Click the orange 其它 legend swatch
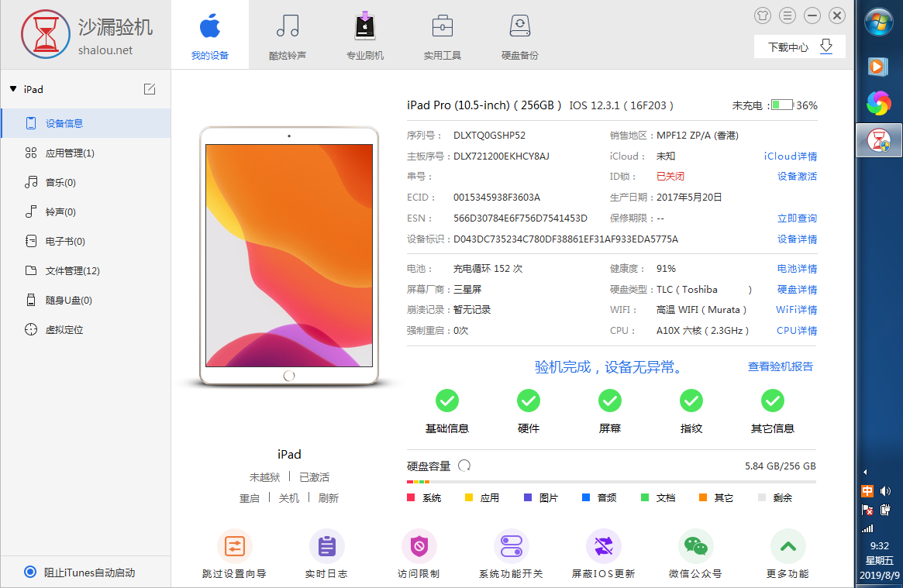The height and width of the screenshot is (588, 903). [702, 497]
